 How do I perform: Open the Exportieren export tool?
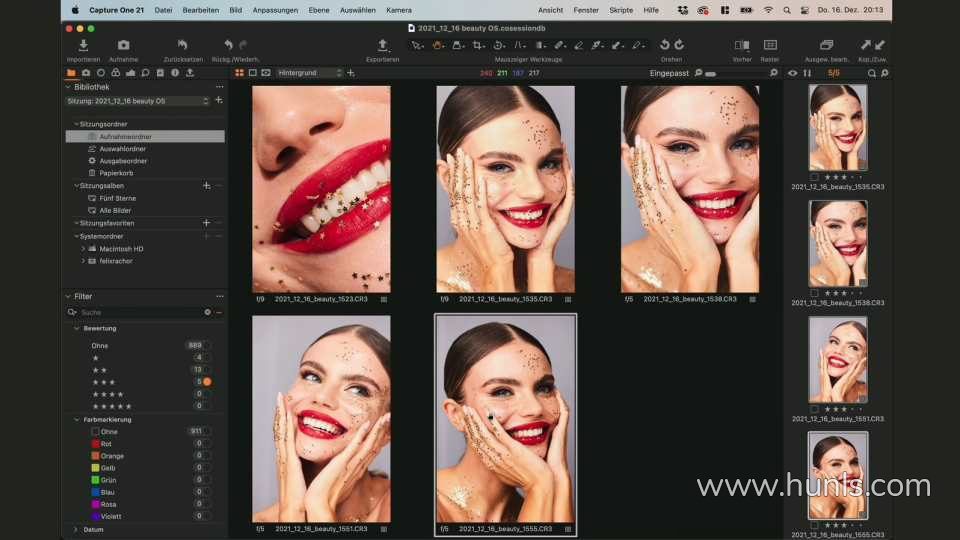coord(382,46)
